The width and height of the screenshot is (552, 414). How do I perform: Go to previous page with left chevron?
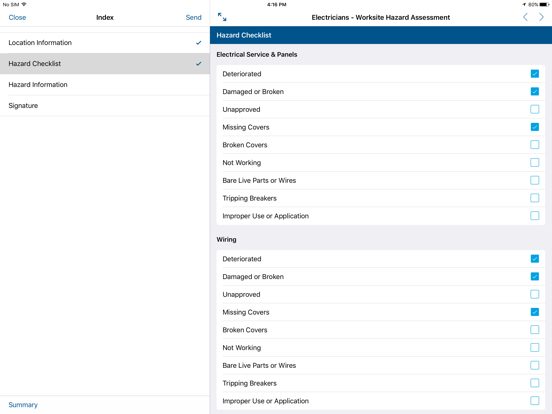coord(525,17)
